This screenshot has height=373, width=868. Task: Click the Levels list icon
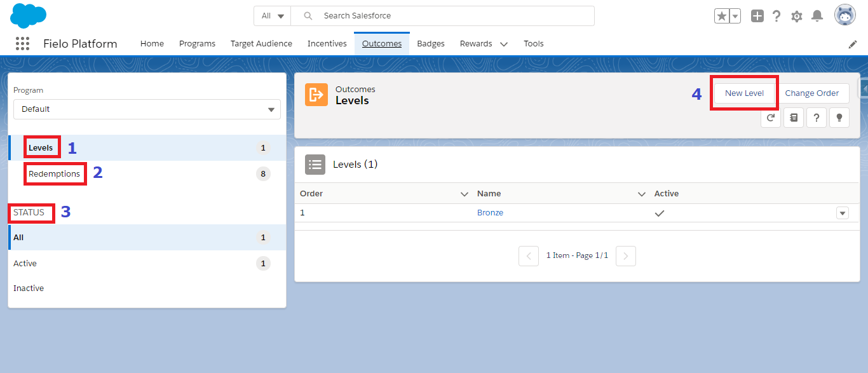[x=315, y=165]
